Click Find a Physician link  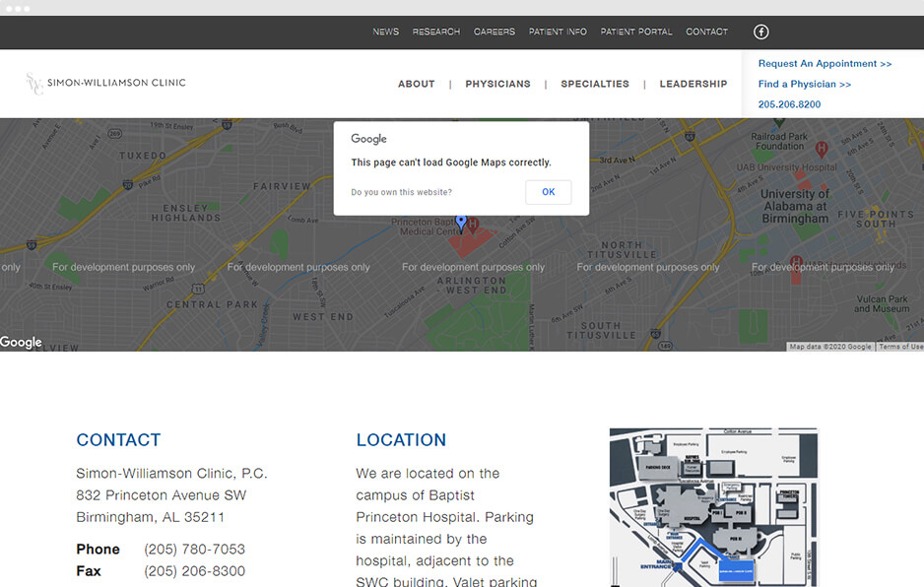click(x=805, y=85)
